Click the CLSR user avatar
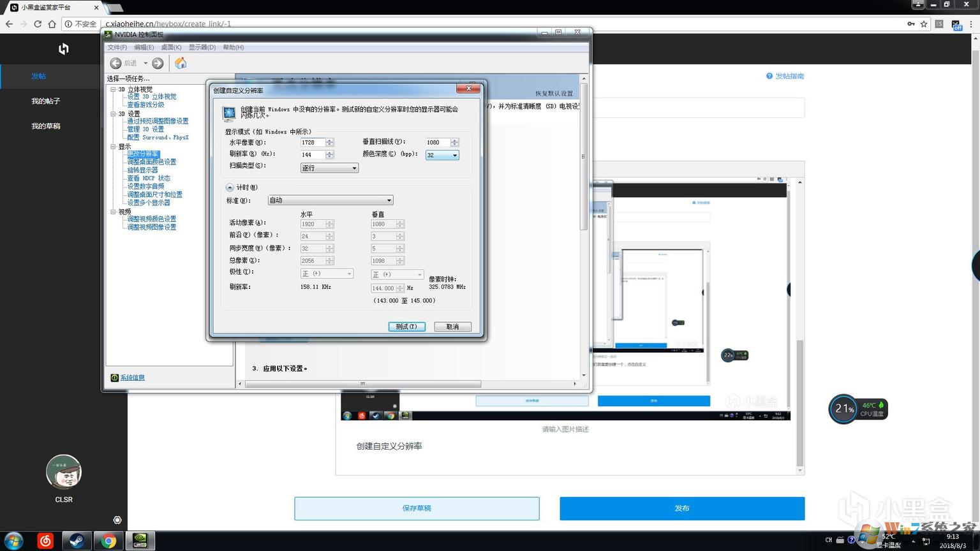Image resolution: width=980 pixels, height=551 pixels. pos(63,472)
